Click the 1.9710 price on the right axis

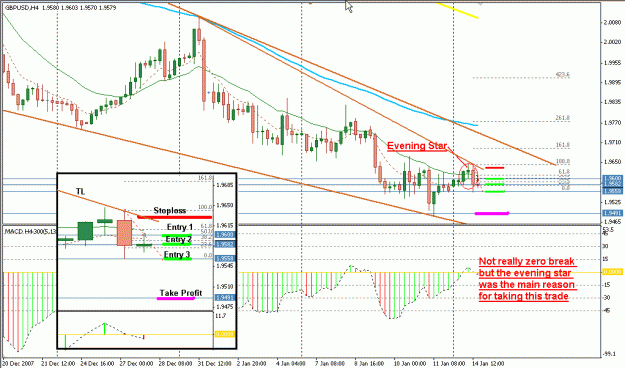pos(612,142)
